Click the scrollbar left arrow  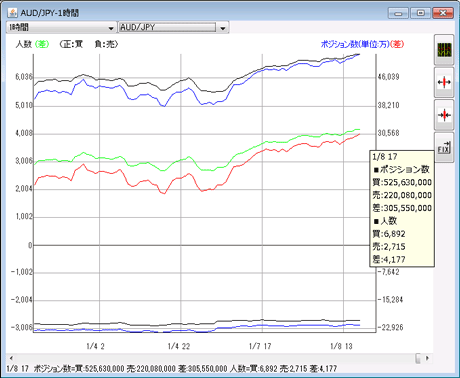point(11,358)
